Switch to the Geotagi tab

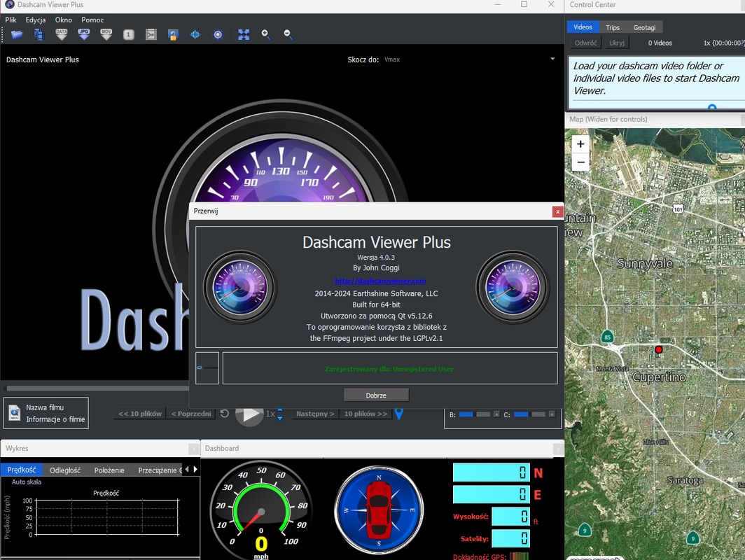click(x=644, y=27)
